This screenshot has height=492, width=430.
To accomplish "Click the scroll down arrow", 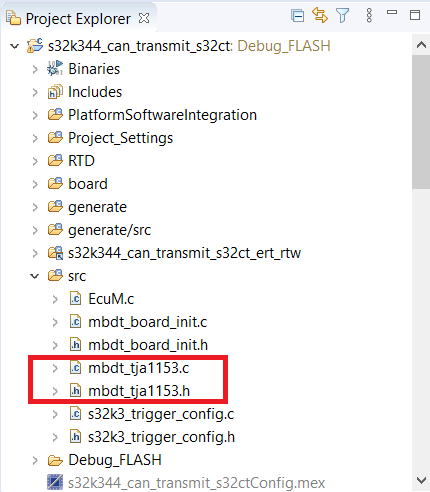I will [421, 480].
